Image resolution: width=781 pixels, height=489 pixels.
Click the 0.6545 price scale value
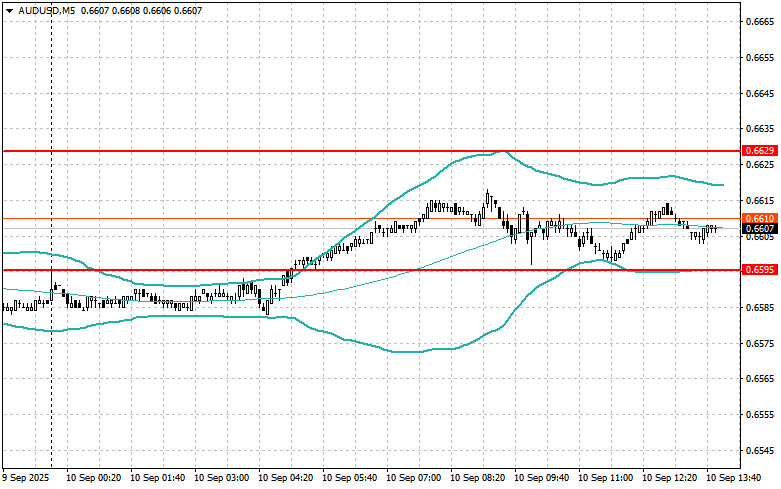click(760, 450)
